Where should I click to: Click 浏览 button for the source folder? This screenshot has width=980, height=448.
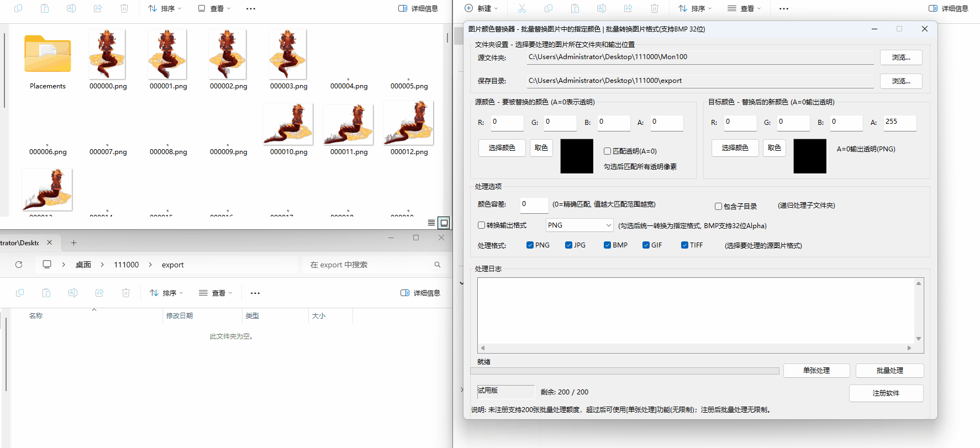[x=901, y=57]
